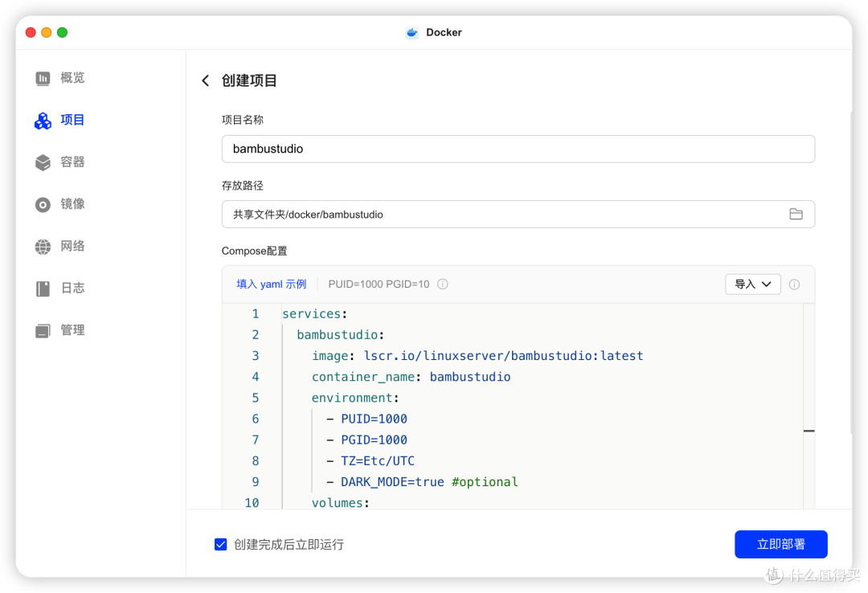Click the compose editor vertical scrollbar
868x593 pixels.
[x=809, y=406]
